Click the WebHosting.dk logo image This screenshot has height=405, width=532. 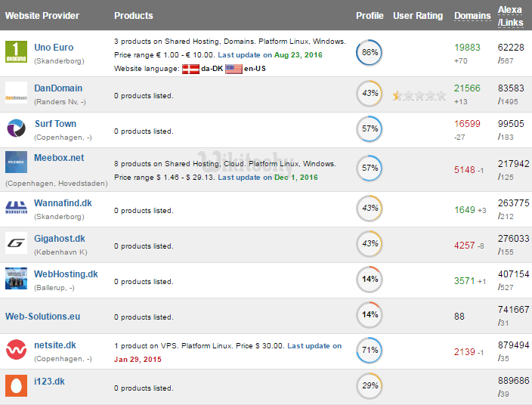click(16, 279)
